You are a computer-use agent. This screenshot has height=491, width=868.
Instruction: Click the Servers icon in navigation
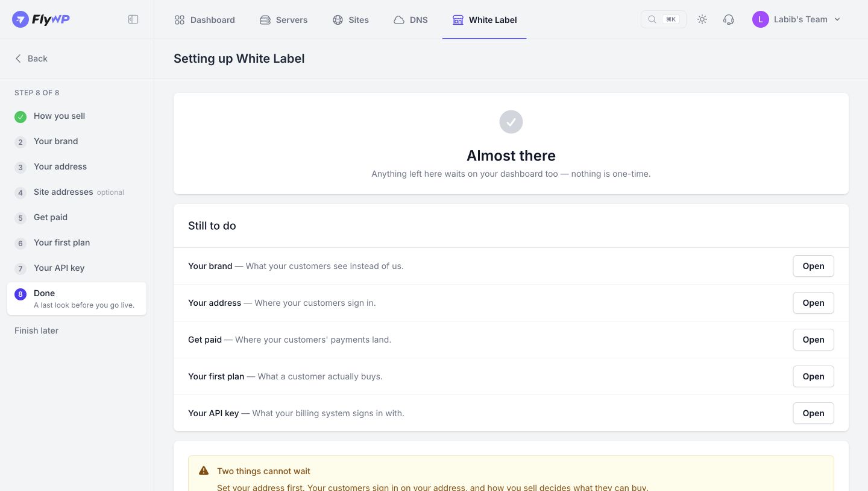pyautogui.click(x=265, y=20)
